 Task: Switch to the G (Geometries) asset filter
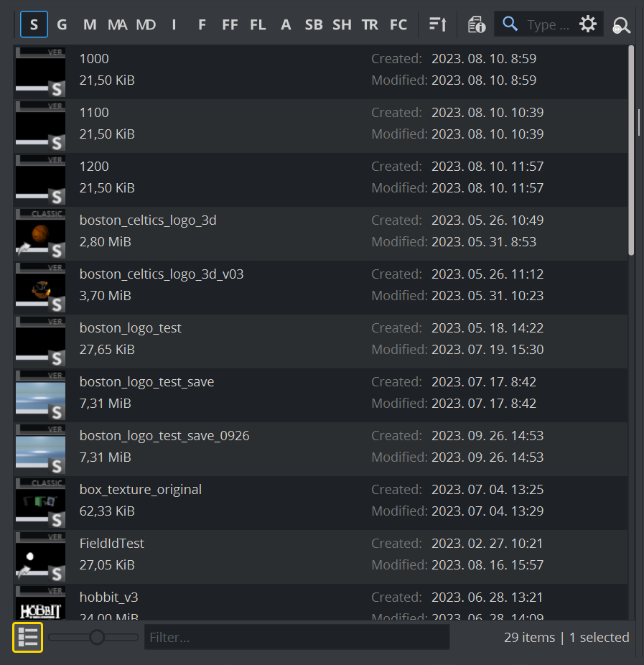coord(62,25)
